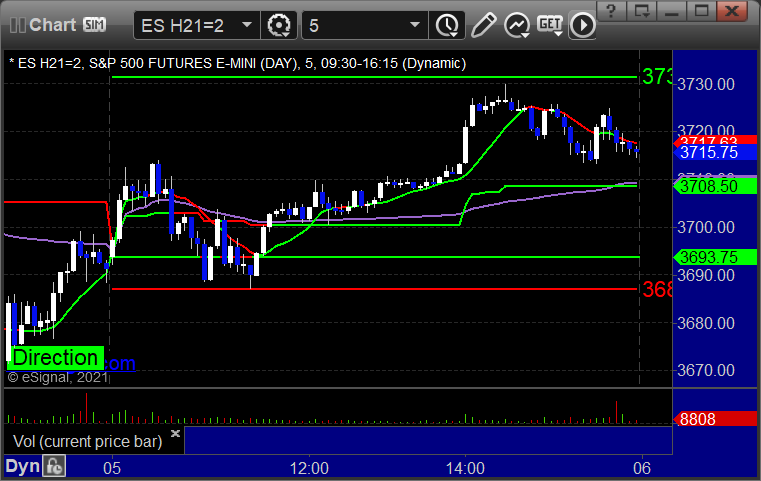Click the blue 3715.75 last price marker
761x481 pixels.
(x=714, y=152)
